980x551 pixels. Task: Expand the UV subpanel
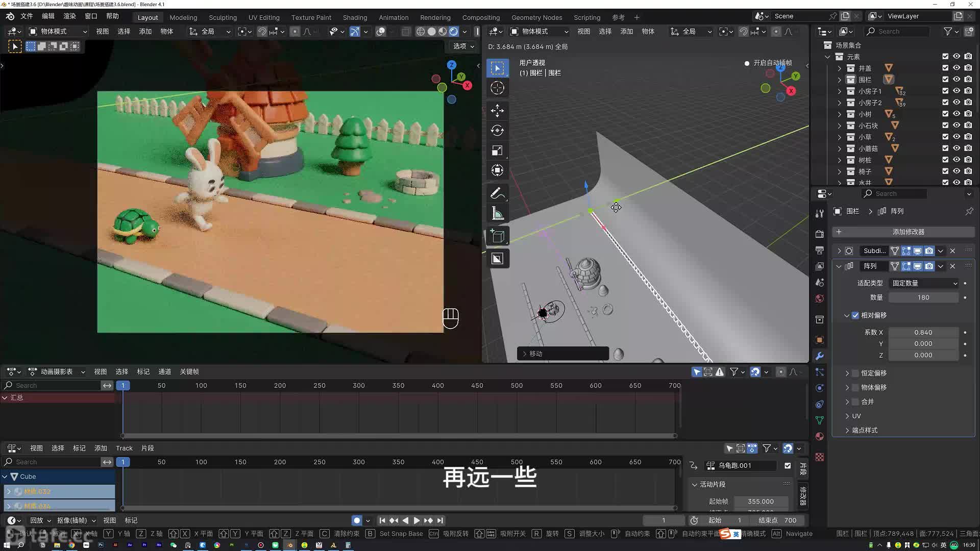[847, 416]
